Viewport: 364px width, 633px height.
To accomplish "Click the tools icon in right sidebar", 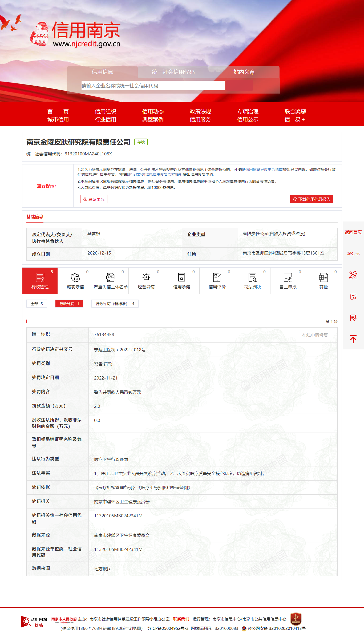I will pos(353,275).
